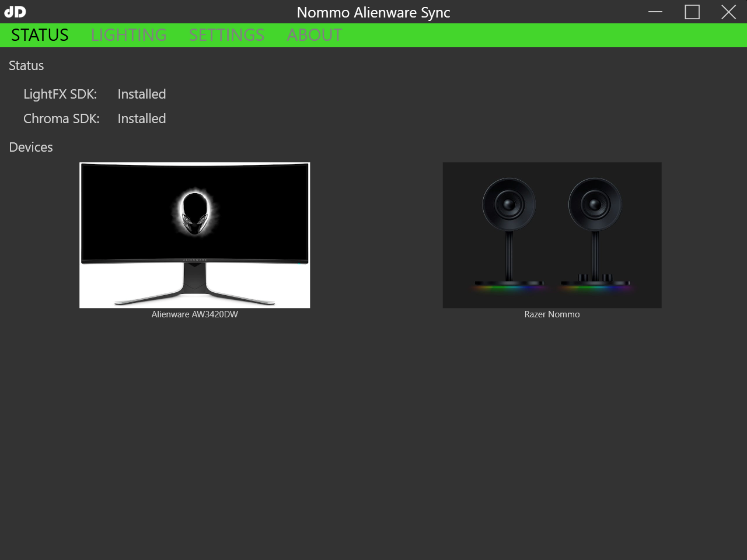747x560 pixels.
Task: Go to the ABOUT tab
Action: coord(315,35)
